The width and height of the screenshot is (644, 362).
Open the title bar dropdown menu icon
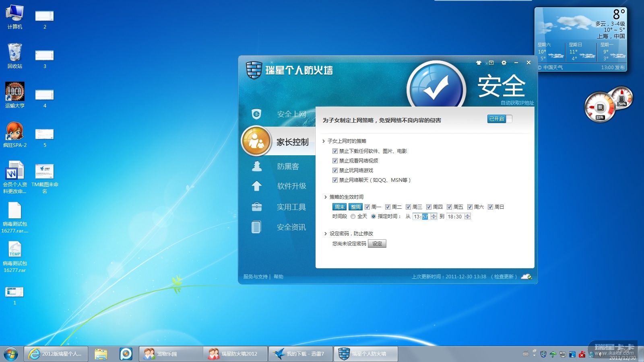pyautogui.click(x=491, y=63)
